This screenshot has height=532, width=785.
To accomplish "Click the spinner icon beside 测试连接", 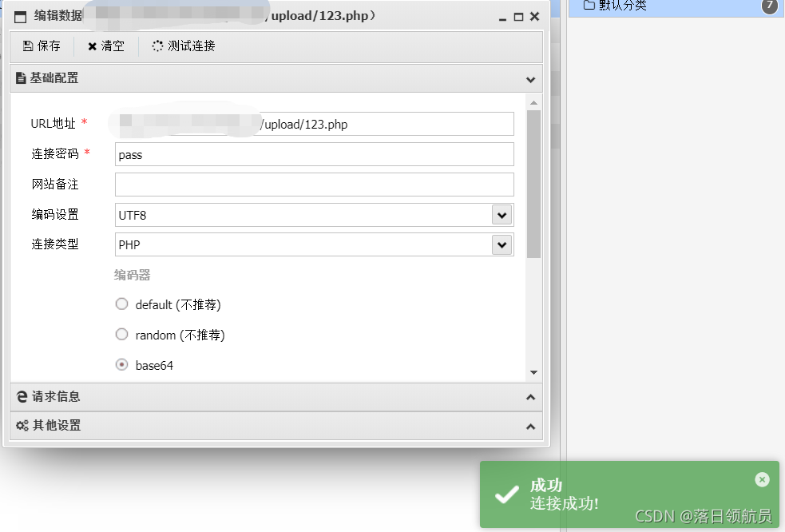I will coord(157,46).
